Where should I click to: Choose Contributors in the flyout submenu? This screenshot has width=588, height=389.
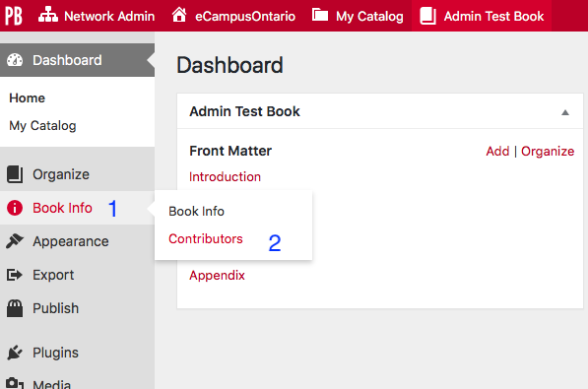pyautogui.click(x=206, y=239)
